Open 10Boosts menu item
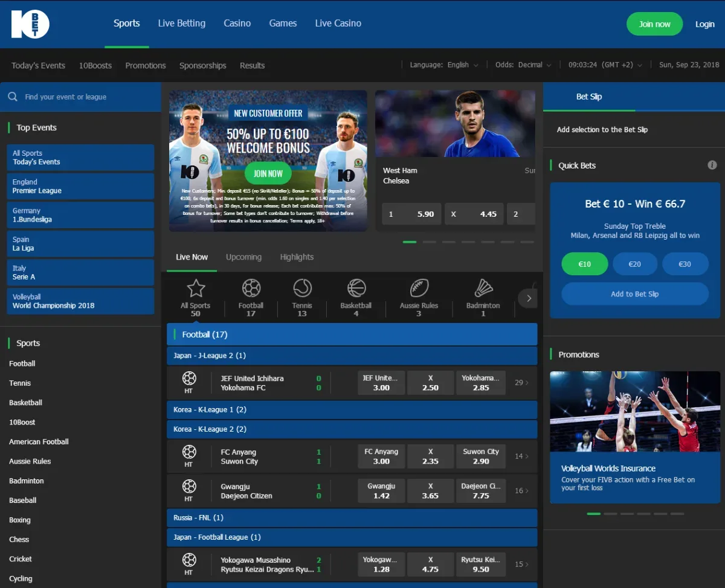This screenshot has height=588, width=725. [95, 65]
